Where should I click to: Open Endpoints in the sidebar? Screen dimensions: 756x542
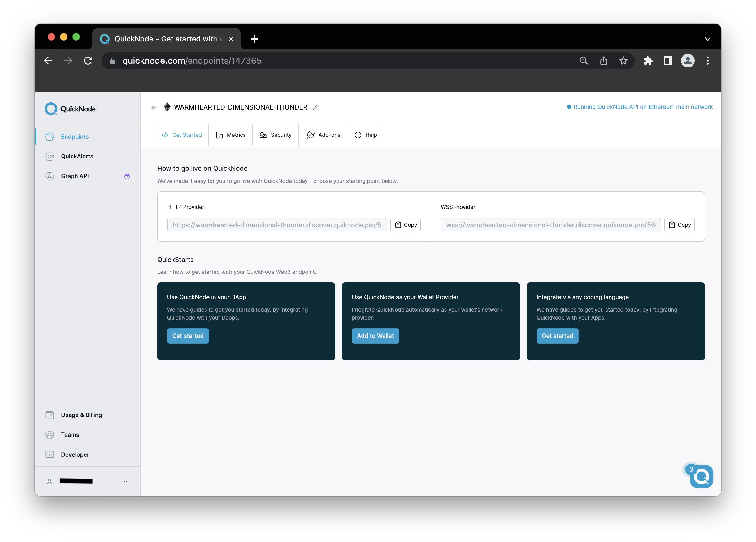point(75,136)
